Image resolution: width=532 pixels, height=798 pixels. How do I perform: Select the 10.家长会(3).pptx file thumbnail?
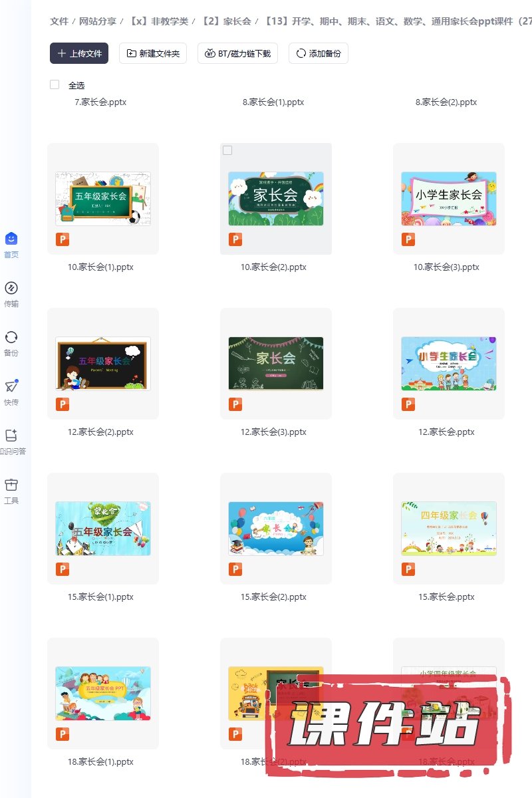tap(449, 198)
